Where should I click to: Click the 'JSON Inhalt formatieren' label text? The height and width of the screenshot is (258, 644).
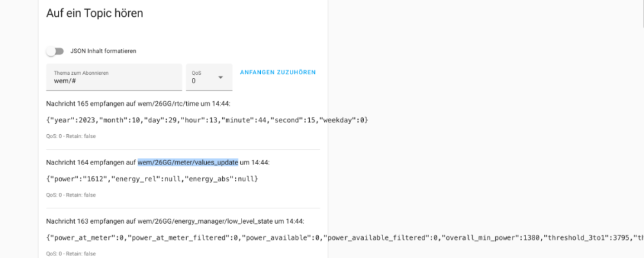103,51
